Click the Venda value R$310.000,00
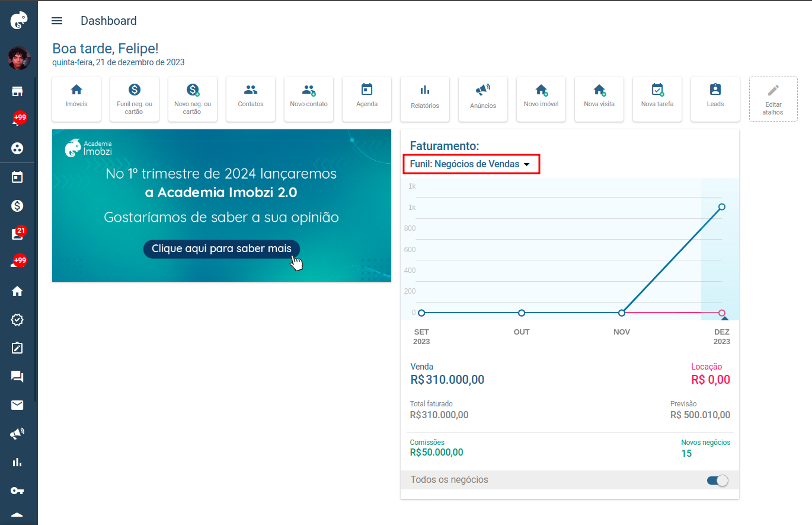Screen dimensions: 812x525 (447, 380)
